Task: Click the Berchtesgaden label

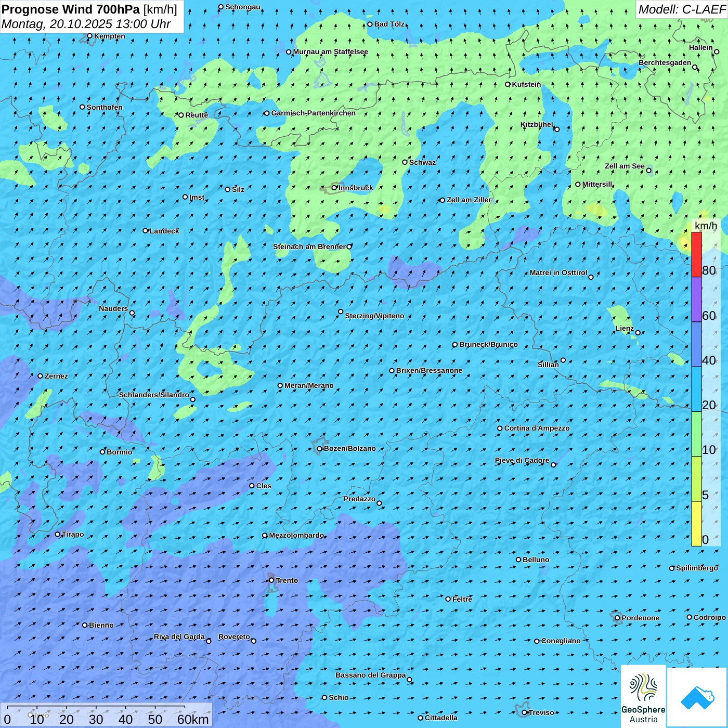Action: point(665,62)
